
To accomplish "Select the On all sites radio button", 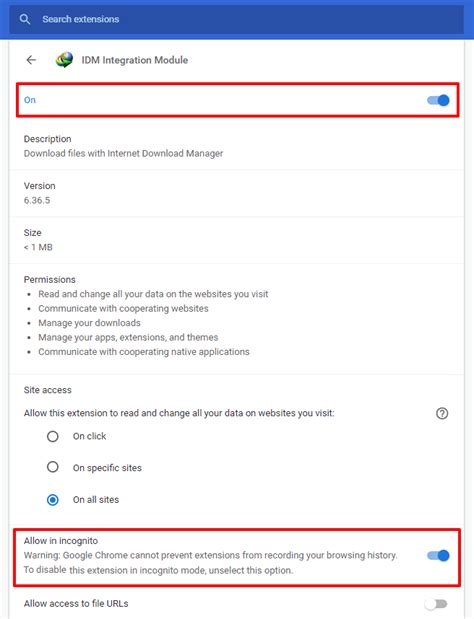I will [52, 500].
